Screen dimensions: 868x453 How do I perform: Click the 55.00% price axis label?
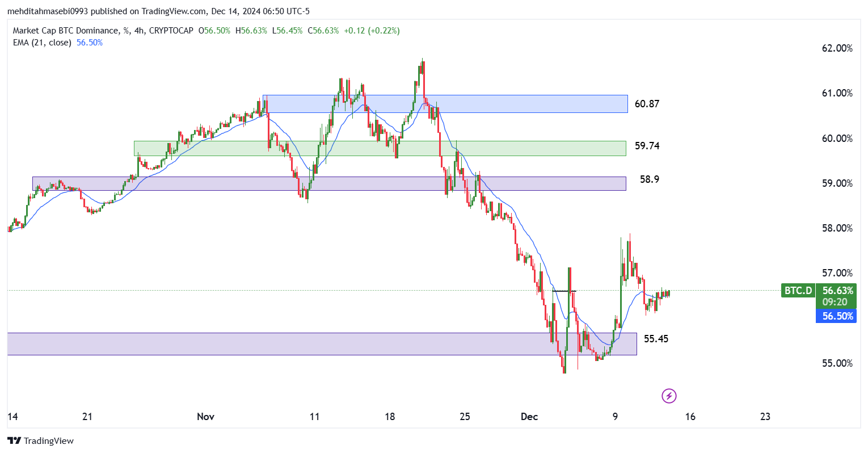click(837, 363)
